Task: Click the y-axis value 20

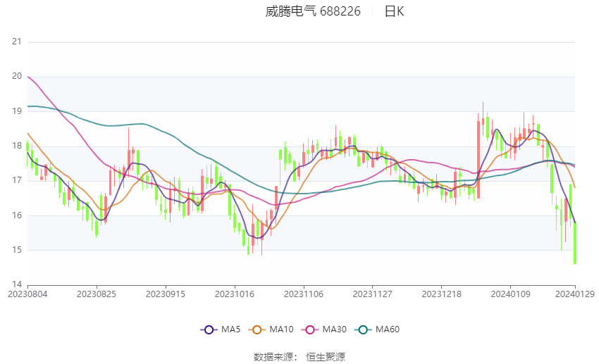Action: [17, 76]
